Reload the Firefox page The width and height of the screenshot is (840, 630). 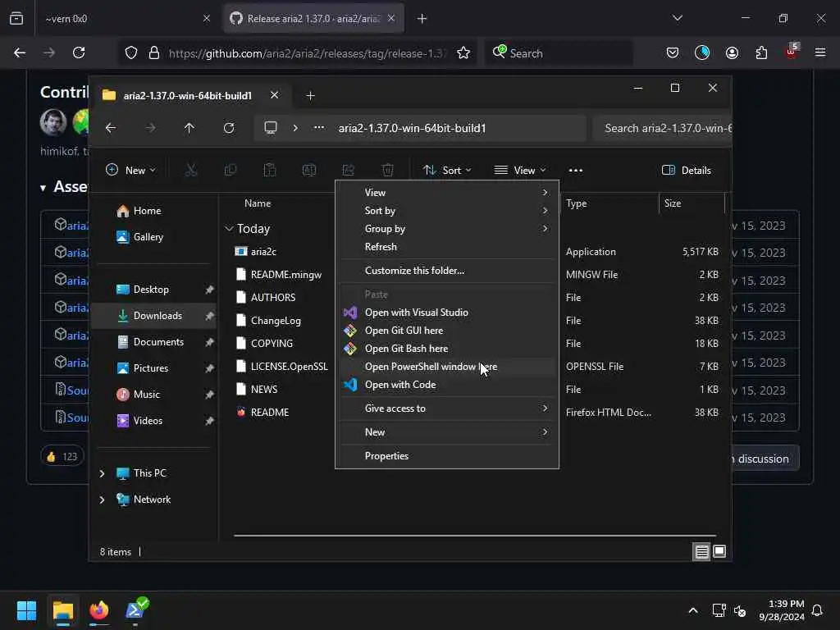coord(79,52)
